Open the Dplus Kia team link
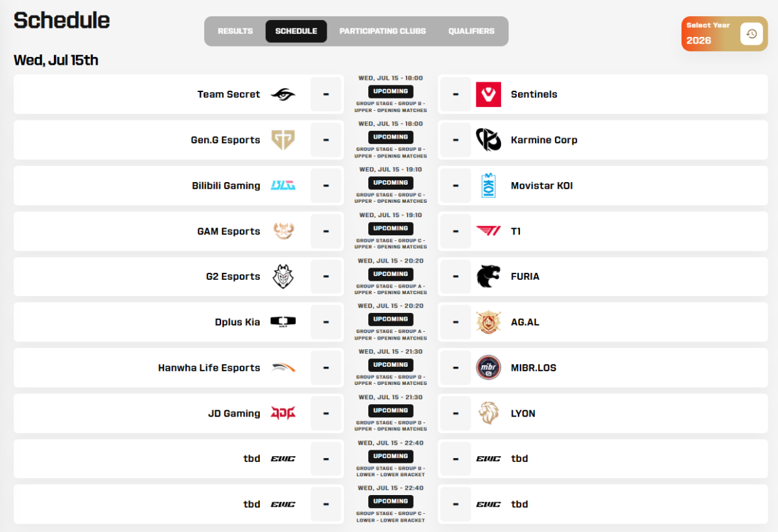778x532 pixels. click(237, 322)
